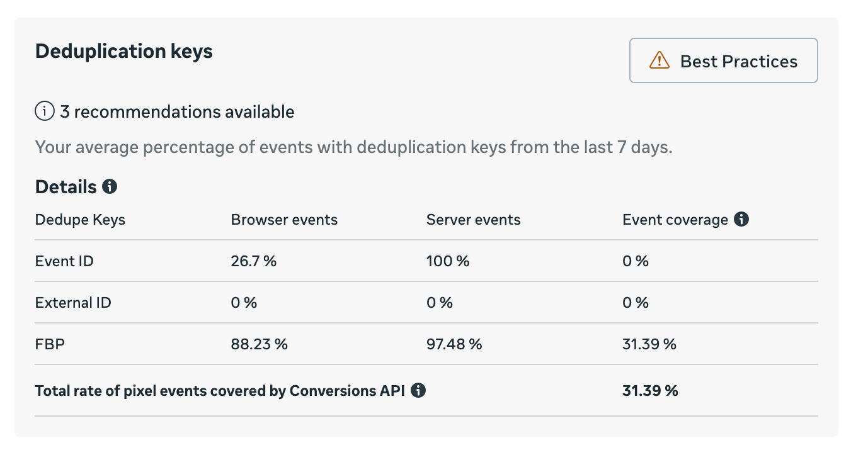Click the Event ID row label
This screenshot has height=467, width=868.
pos(64,261)
